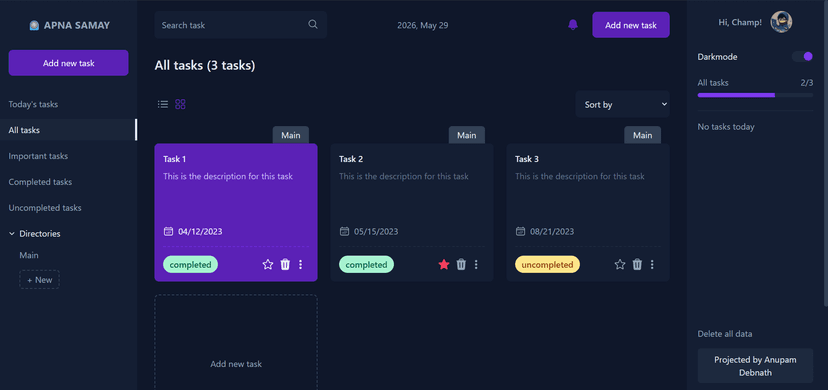Toggle Task 3 uncompleted status badge

(547, 264)
